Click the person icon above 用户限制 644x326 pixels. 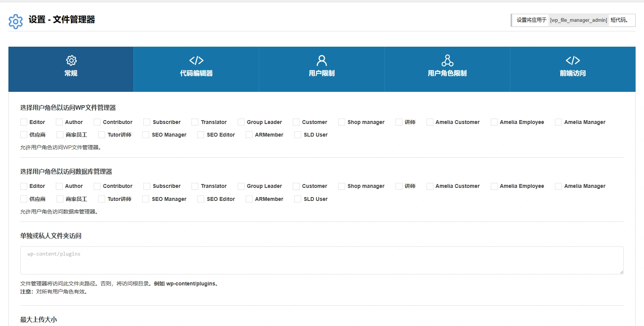pos(322,60)
